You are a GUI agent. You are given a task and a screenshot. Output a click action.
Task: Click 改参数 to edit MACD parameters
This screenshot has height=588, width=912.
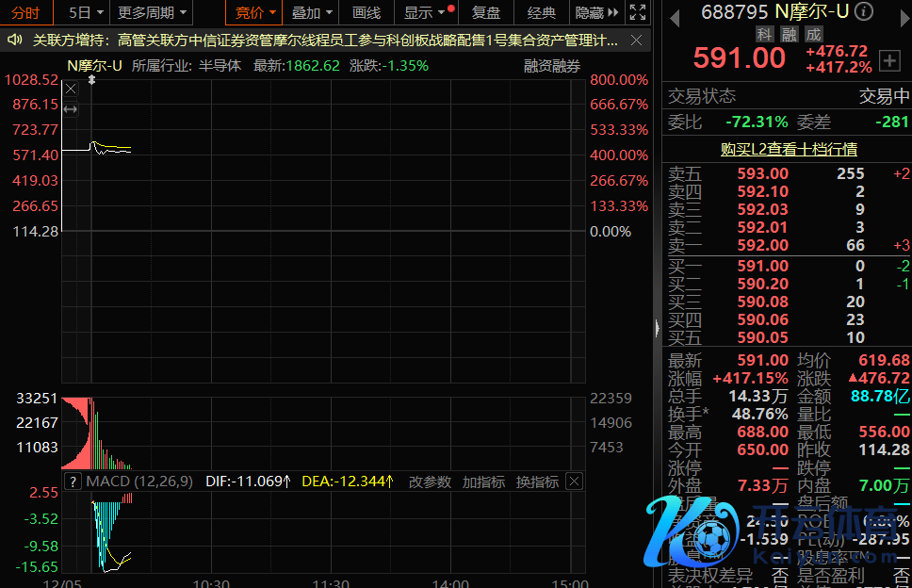(430, 482)
